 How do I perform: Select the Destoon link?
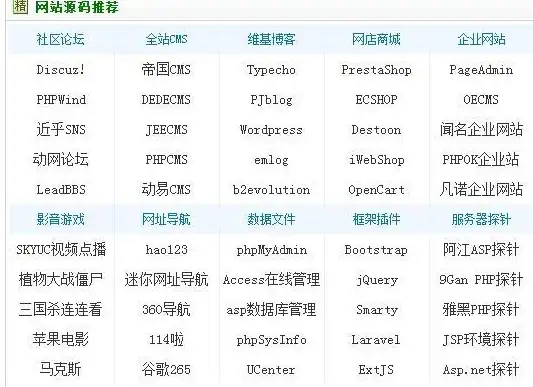tap(376, 130)
